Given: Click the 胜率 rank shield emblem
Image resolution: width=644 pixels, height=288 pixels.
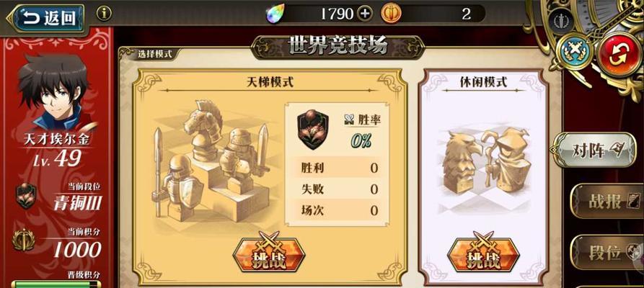Looking at the screenshot, I should (312, 129).
